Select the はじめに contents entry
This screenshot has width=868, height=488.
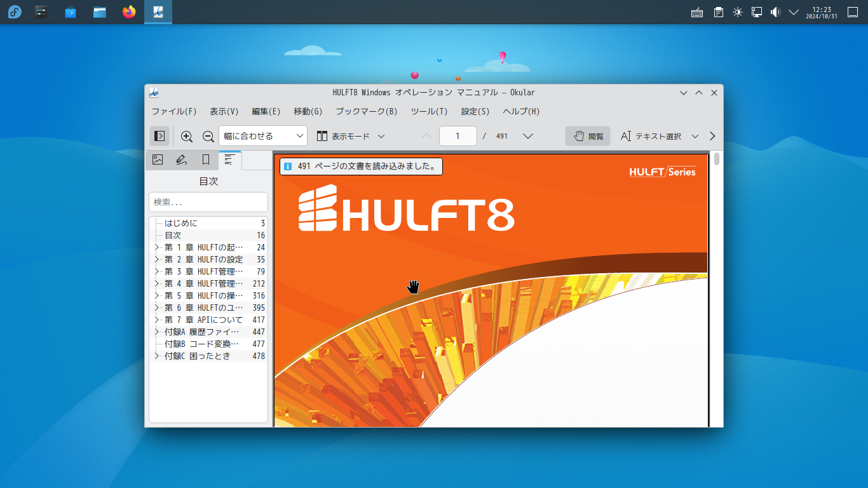(208, 223)
